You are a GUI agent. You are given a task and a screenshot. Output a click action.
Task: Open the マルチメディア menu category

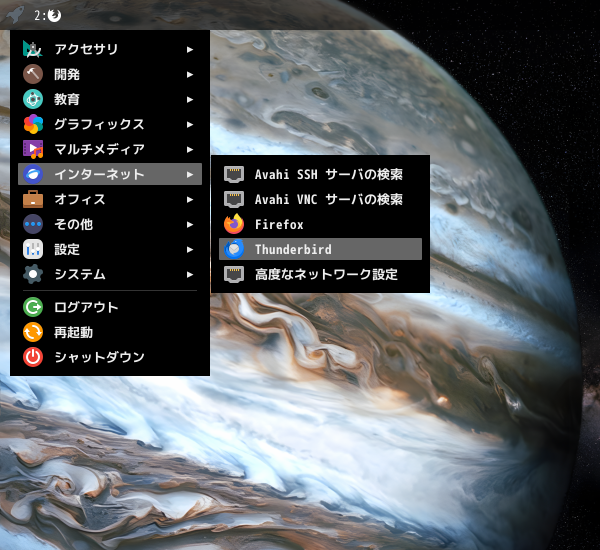tap(110, 149)
